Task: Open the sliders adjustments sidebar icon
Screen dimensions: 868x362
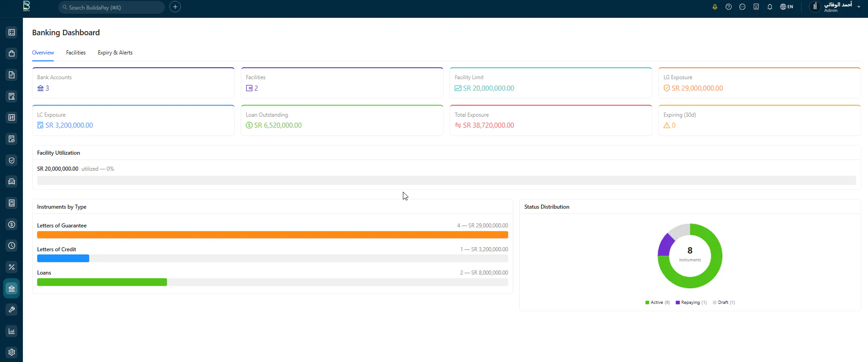Action: point(11,118)
